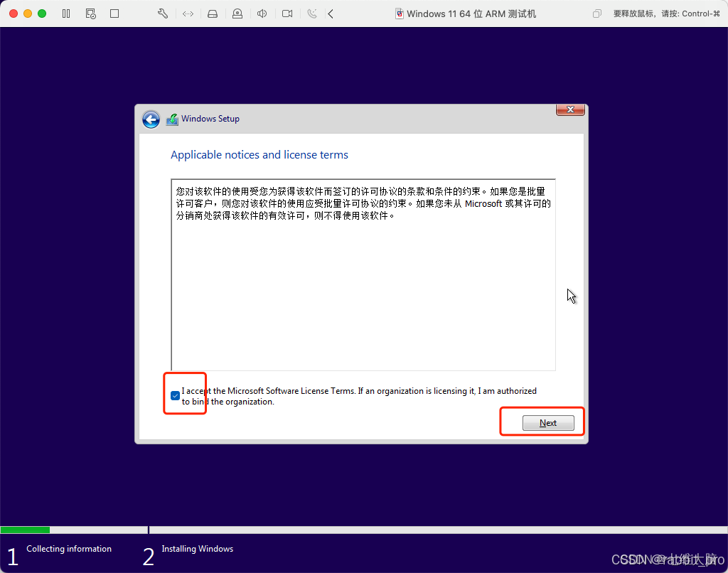Uncheck the accept license terms checkbox
Viewport: 728px width, 573px height.
point(175,395)
